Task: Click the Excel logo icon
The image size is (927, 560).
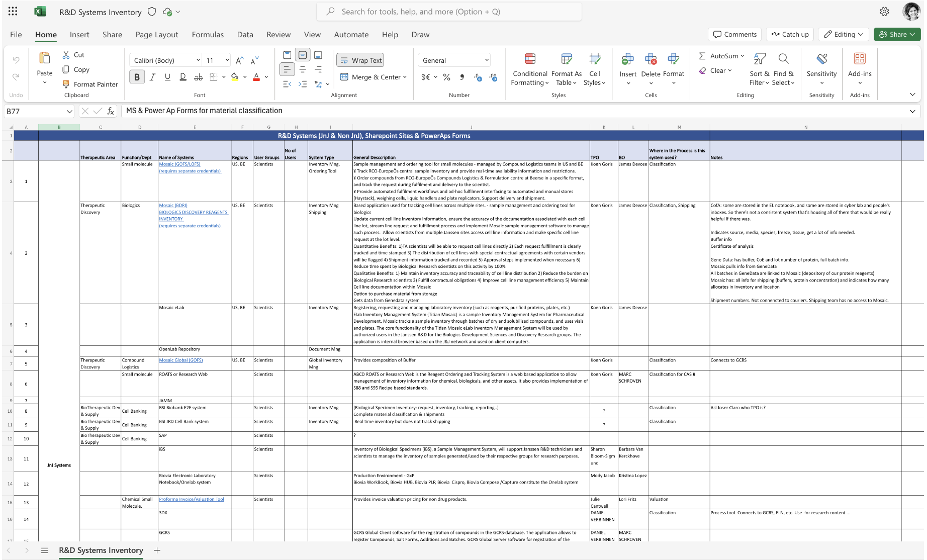Action: [x=40, y=12]
